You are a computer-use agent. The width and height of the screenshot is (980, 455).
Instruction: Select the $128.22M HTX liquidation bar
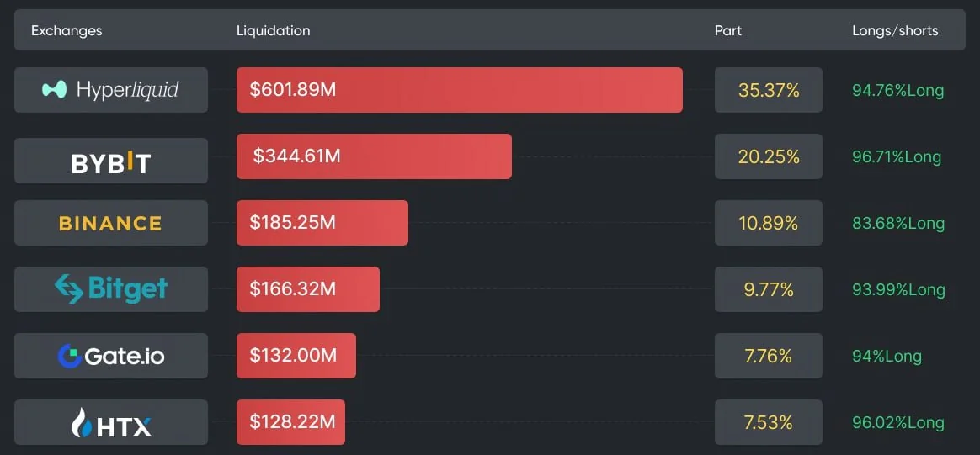[x=290, y=422]
